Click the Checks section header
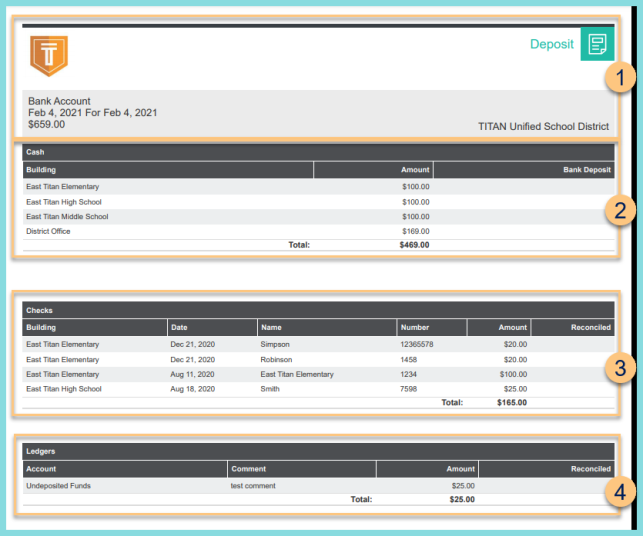Screen dimensions: 643x536 318,310
